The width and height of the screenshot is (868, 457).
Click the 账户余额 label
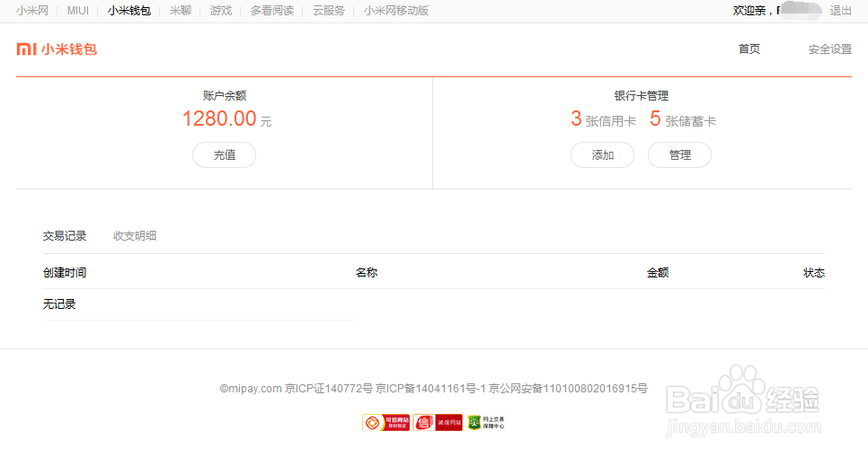pos(225,96)
